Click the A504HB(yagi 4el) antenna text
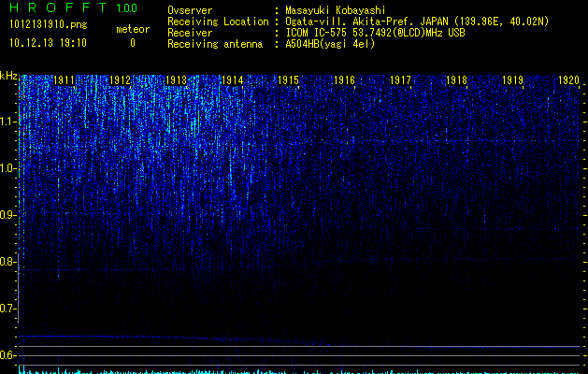The image size is (588, 374). [x=330, y=44]
